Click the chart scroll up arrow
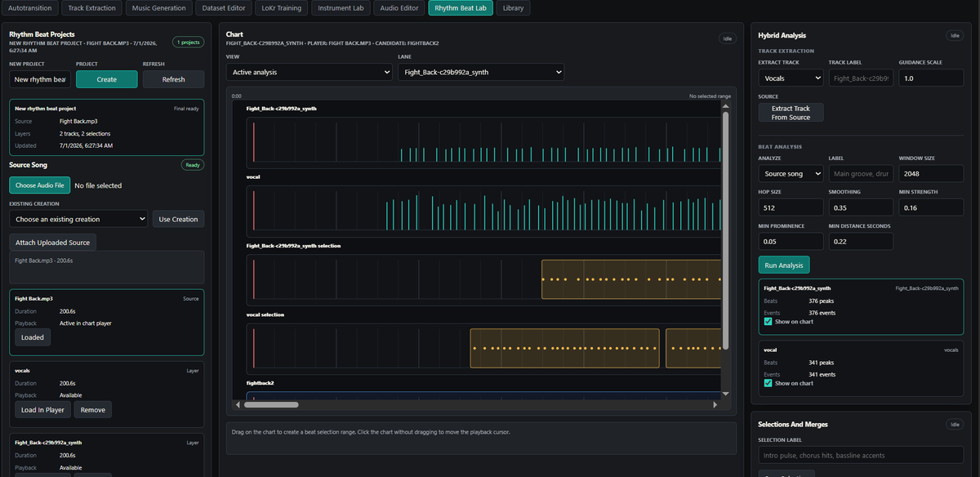Image resolution: width=980 pixels, height=477 pixels. tap(724, 105)
